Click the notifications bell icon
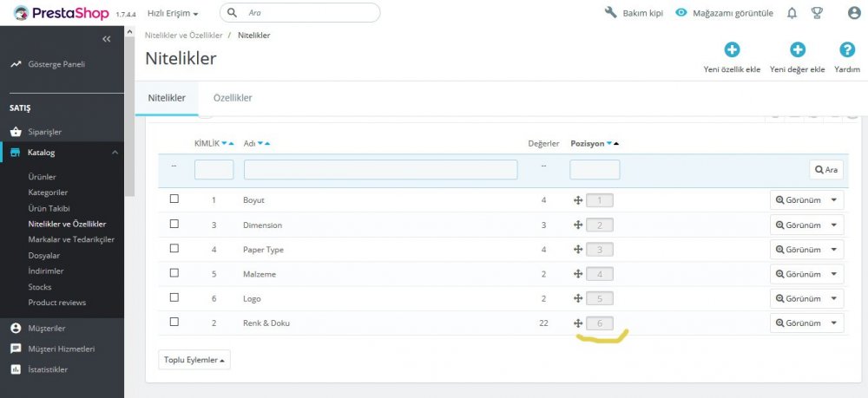Image resolution: width=868 pixels, height=398 pixels. tap(792, 13)
